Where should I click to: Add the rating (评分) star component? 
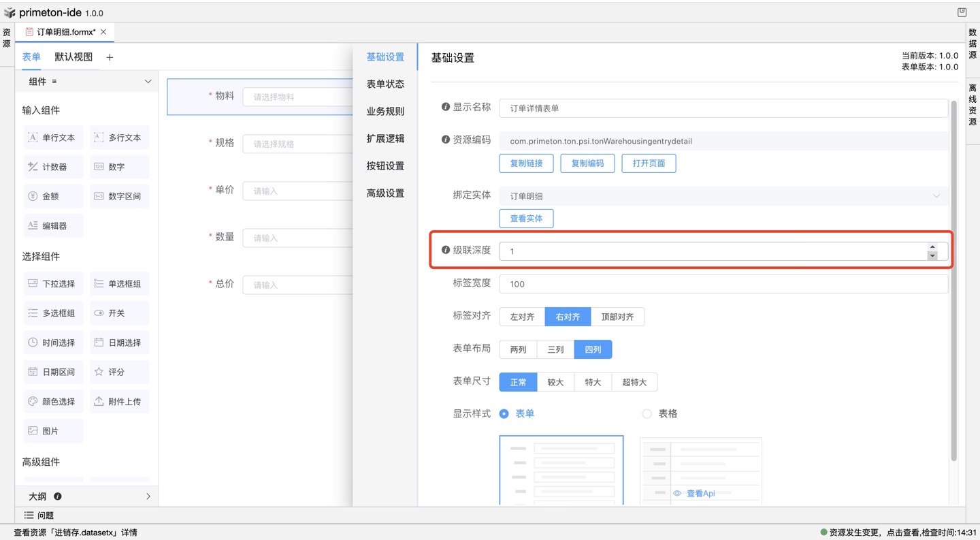(119, 372)
